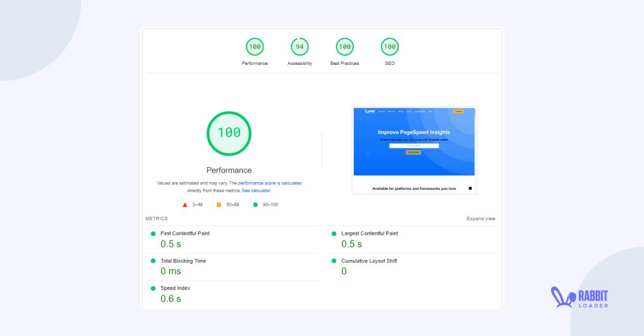Click the Cumulative Layout Shift metric
644x336 pixels.
click(369, 261)
